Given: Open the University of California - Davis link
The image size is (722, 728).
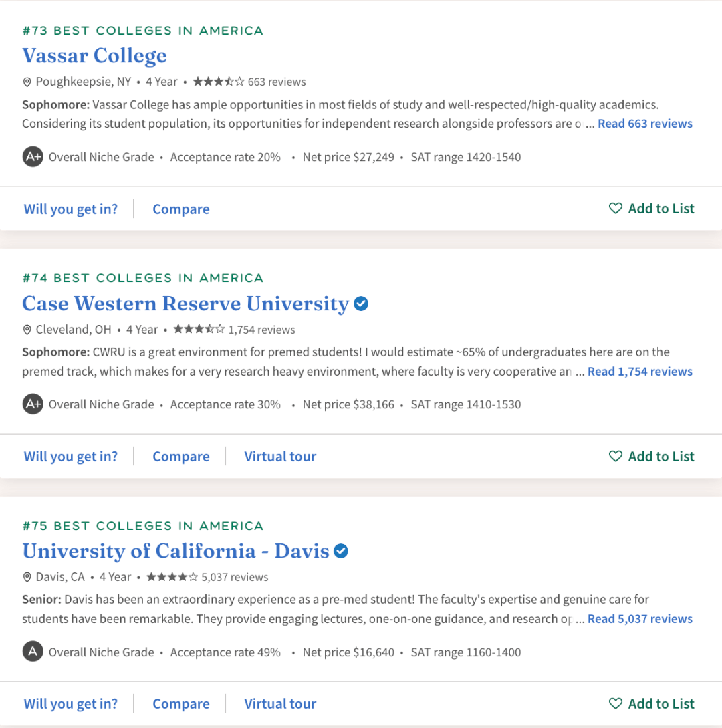Looking at the screenshot, I should click(x=176, y=551).
